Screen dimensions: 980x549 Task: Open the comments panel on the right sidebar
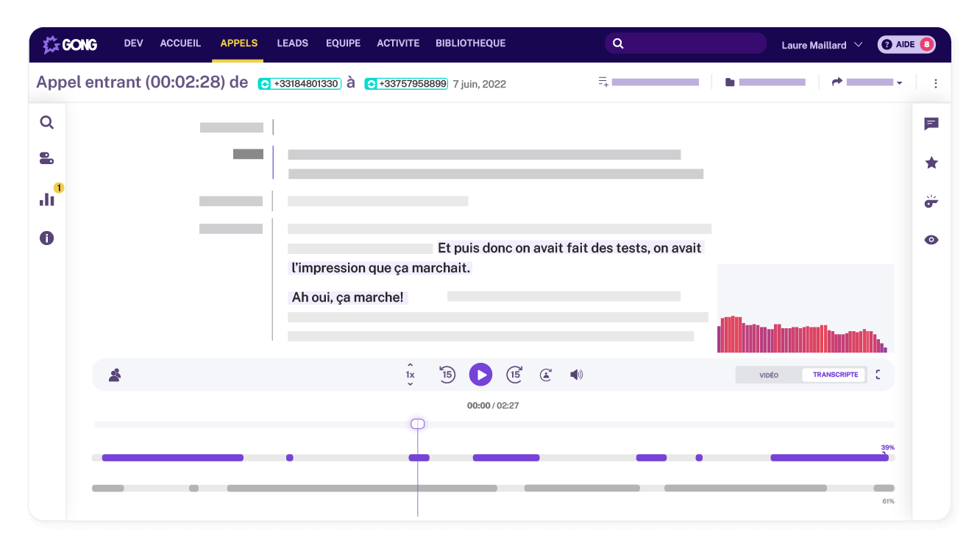931,124
